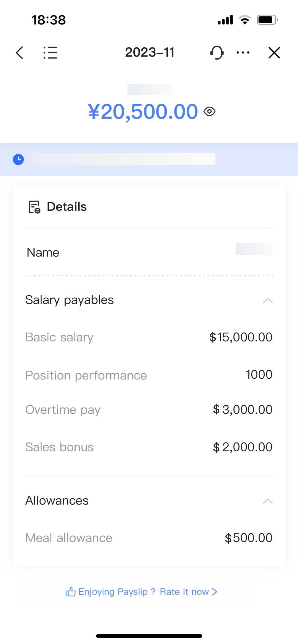The height and width of the screenshot is (644, 298).
Task: Toggle salary amount visibility with eye icon
Action: pyautogui.click(x=209, y=111)
